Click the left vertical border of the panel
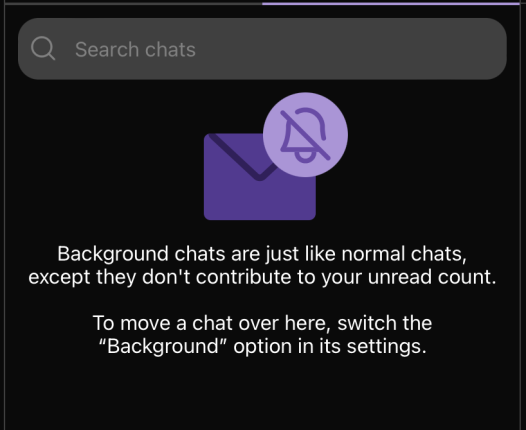This screenshot has height=430, width=526. point(5,215)
